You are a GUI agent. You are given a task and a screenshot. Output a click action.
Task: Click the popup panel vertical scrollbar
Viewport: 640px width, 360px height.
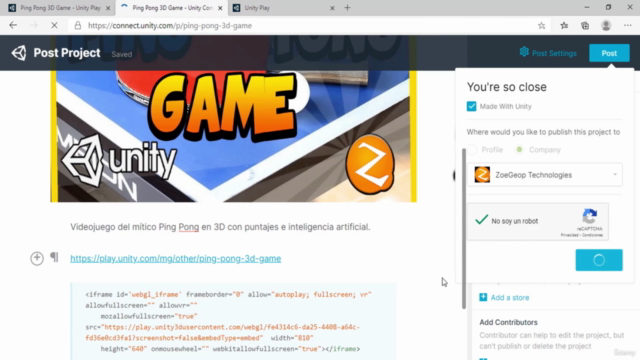click(464, 229)
